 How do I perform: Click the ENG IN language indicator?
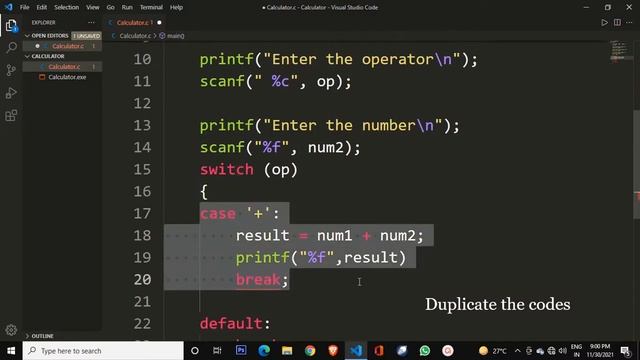click(576, 351)
